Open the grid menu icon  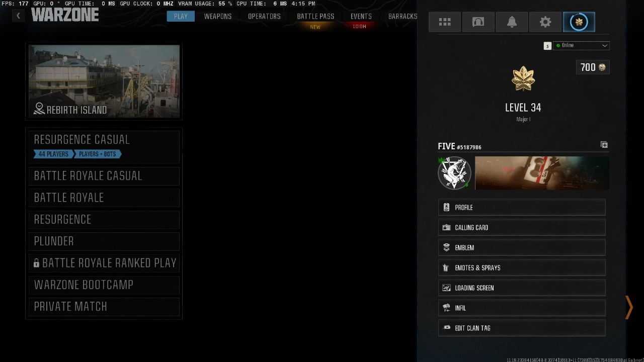445,22
